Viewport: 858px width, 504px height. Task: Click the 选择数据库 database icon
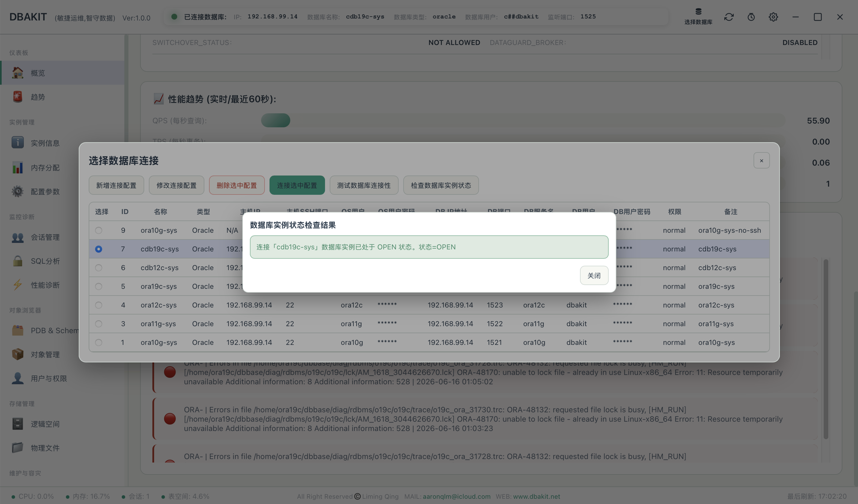[698, 11]
